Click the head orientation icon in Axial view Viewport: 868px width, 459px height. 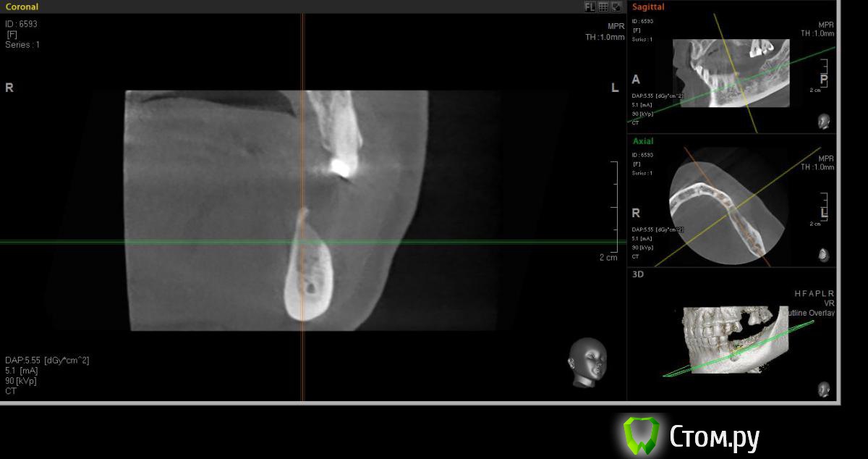824,254
